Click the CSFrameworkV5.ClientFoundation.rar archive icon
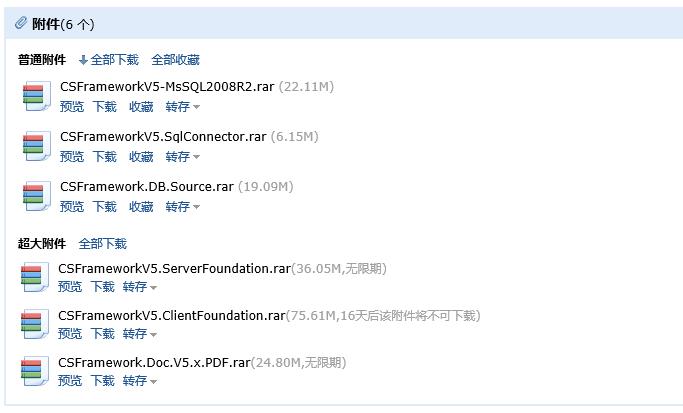 click(35, 324)
